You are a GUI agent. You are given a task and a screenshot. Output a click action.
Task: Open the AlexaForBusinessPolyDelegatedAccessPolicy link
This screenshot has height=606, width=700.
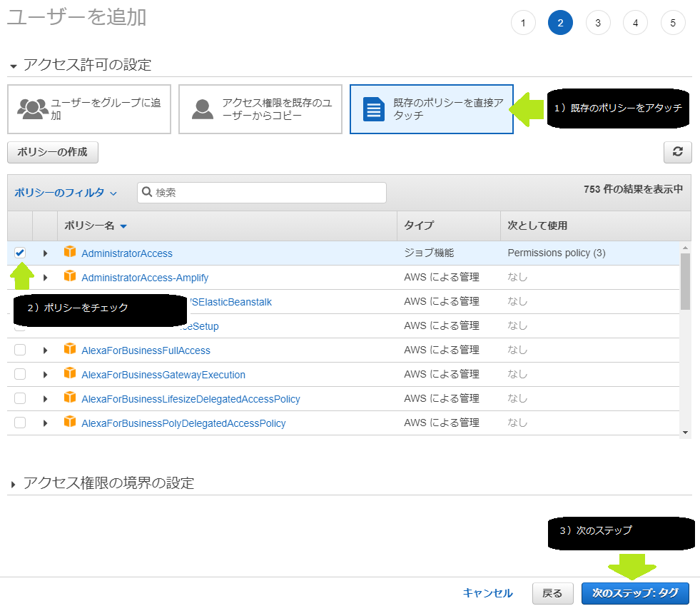click(x=183, y=423)
